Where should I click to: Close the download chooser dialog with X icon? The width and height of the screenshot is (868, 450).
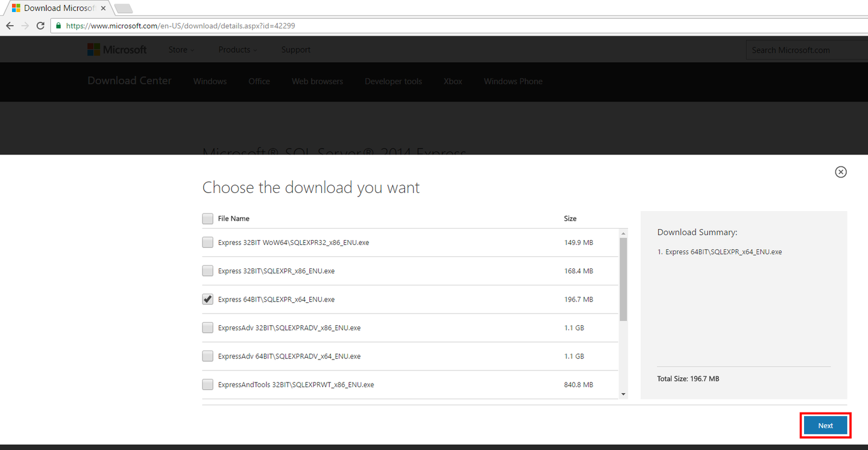click(840, 172)
